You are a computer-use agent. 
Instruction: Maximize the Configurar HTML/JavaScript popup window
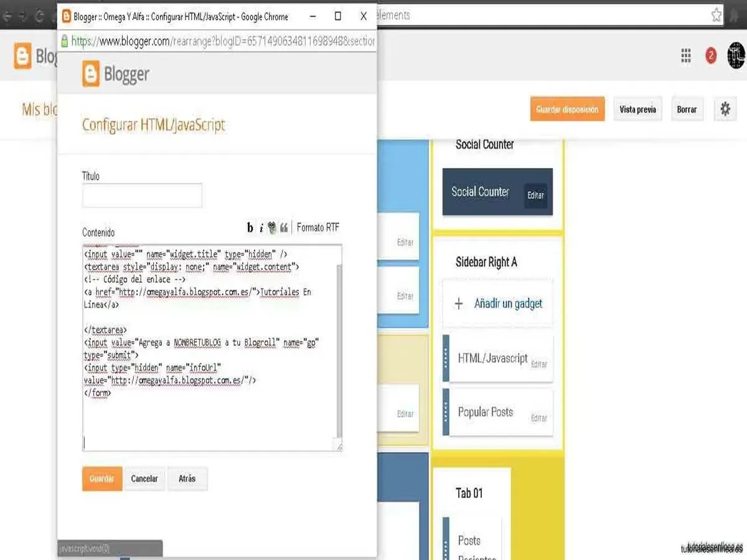coord(338,16)
